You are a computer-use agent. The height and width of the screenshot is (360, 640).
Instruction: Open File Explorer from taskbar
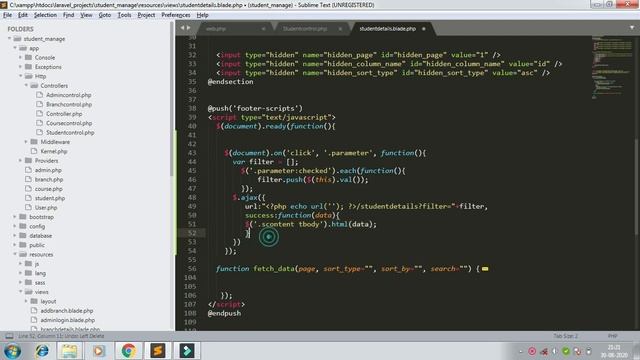pyautogui.click(x=69, y=351)
